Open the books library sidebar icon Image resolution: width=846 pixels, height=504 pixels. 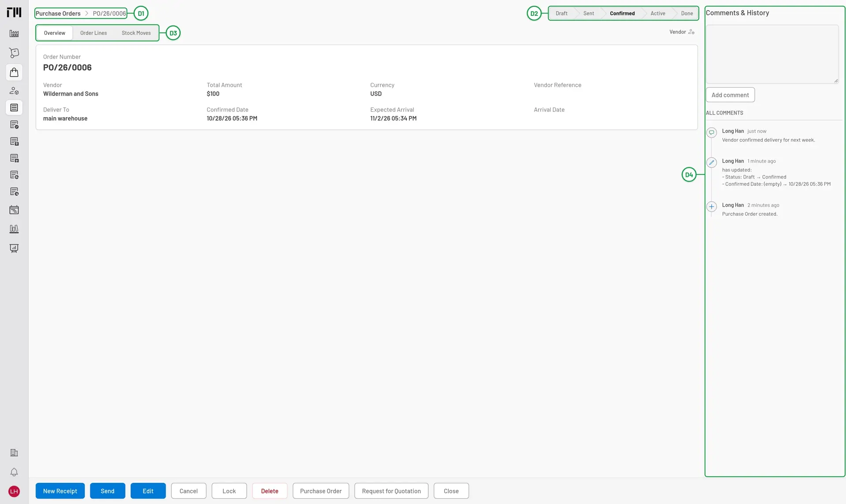[x=14, y=229]
